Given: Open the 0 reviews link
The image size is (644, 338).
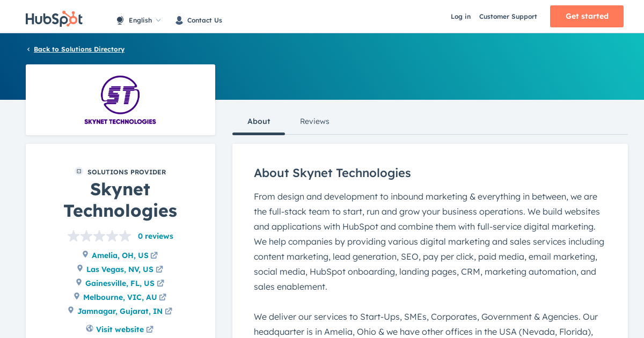Looking at the screenshot, I should (x=156, y=236).
